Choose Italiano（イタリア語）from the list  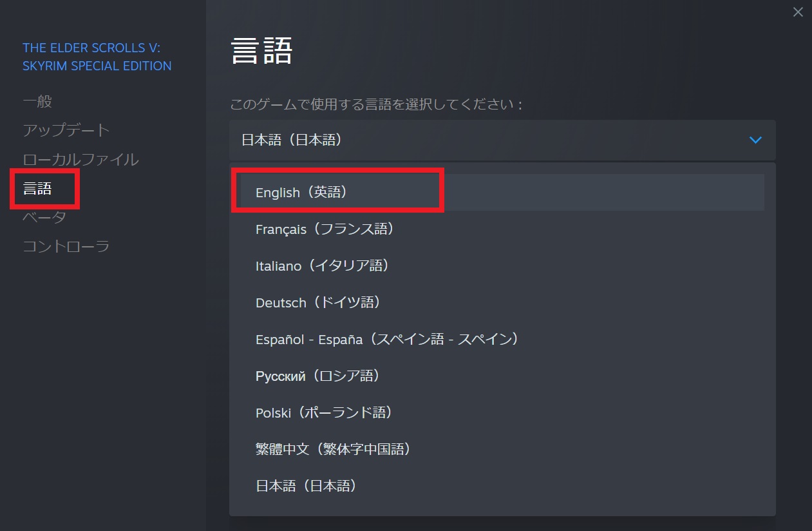tap(502, 265)
